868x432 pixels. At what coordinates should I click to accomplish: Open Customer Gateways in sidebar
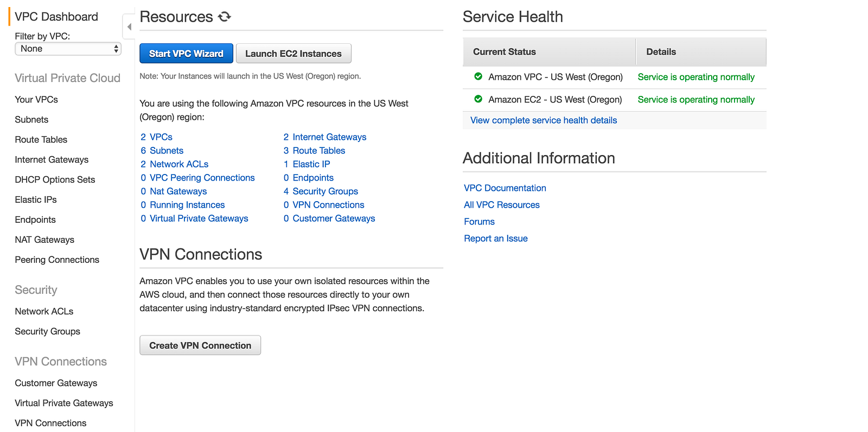tap(56, 383)
